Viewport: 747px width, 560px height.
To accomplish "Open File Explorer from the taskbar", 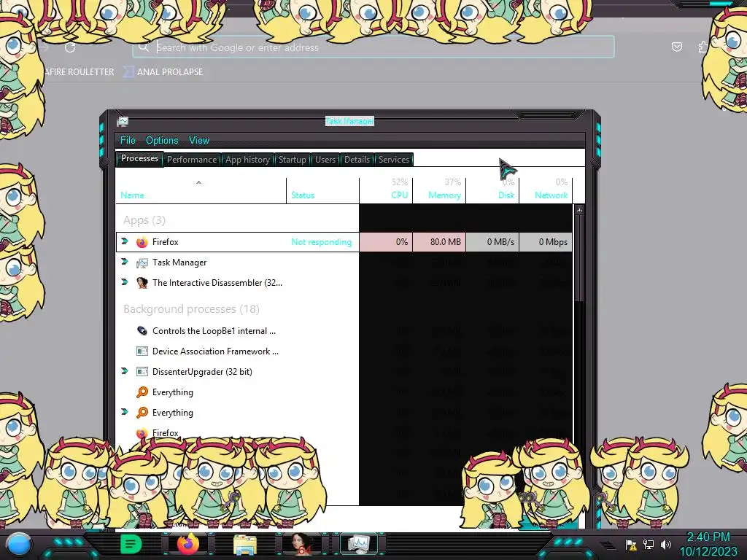I will pos(245,545).
